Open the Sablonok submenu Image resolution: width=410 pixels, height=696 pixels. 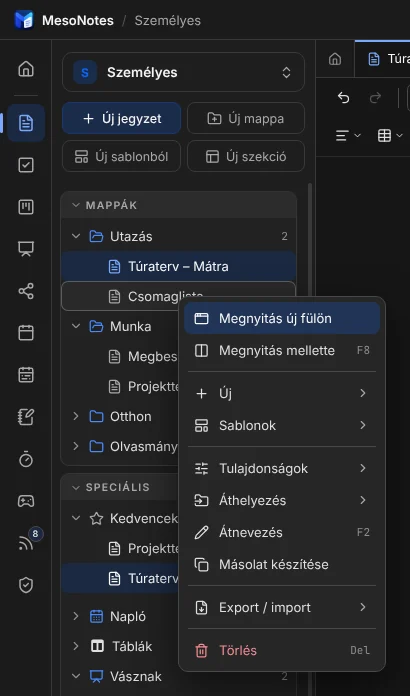[282, 425]
